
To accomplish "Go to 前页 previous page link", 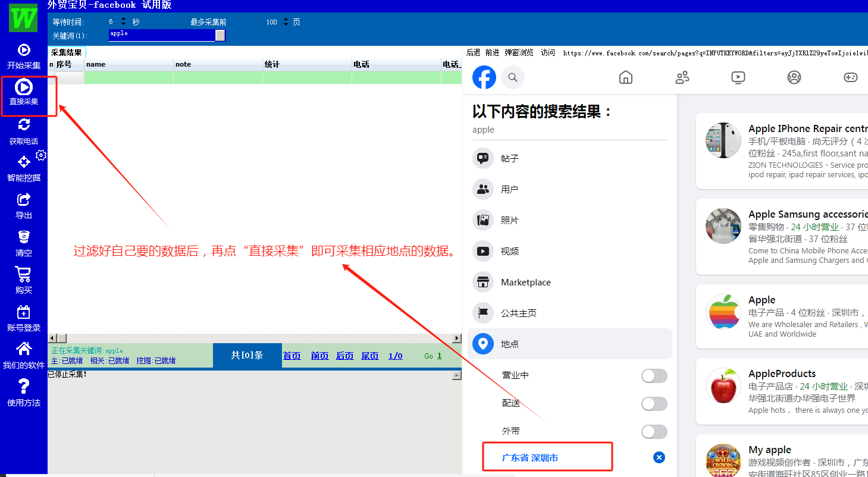I will tap(320, 356).
